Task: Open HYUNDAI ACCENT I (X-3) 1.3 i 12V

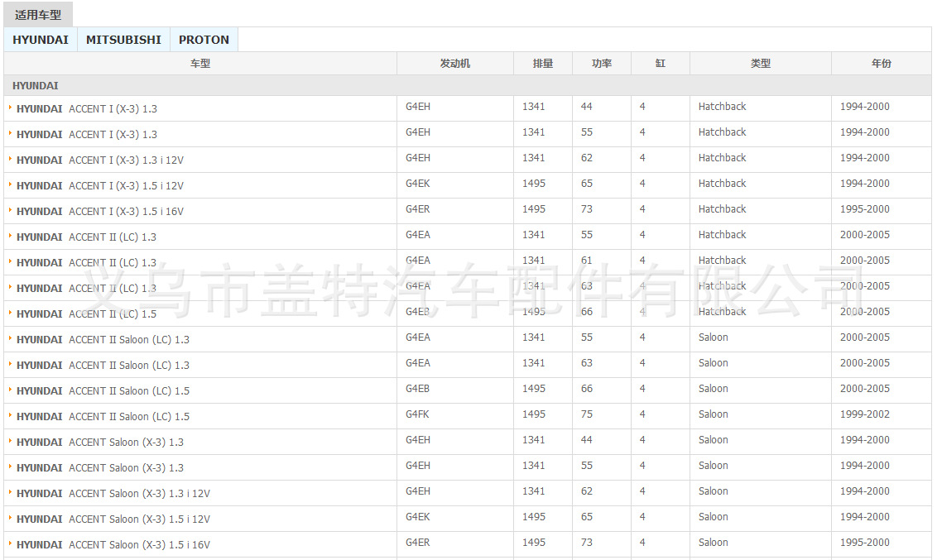Action: 99,160
